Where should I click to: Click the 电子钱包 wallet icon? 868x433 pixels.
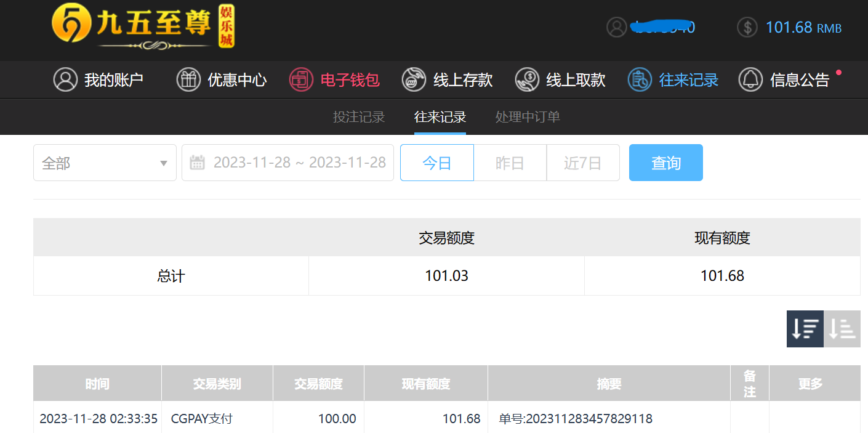point(301,79)
